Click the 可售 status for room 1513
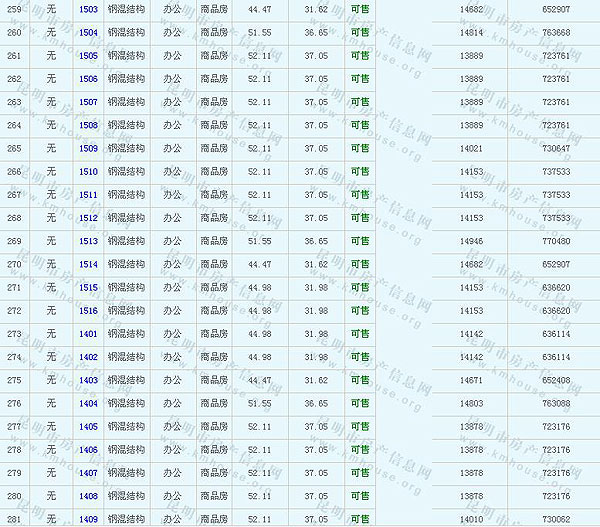The image size is (600, 527). pyautogui.click(x=360, y=241)
